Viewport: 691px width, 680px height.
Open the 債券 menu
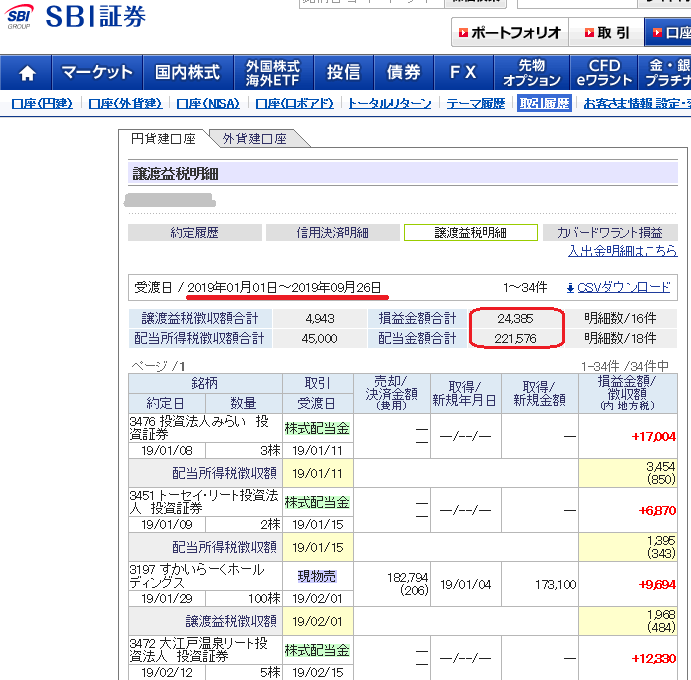coord(404,73)
